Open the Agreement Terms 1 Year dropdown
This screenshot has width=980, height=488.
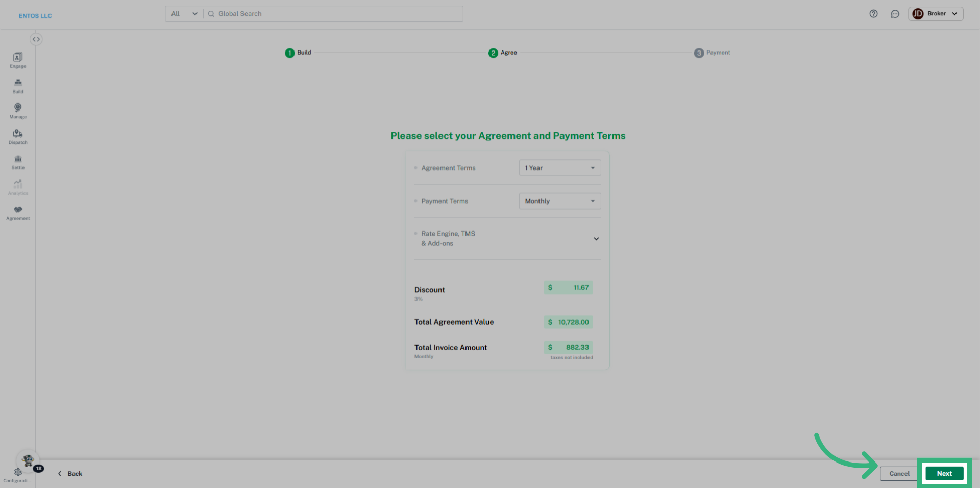(559, 168)
